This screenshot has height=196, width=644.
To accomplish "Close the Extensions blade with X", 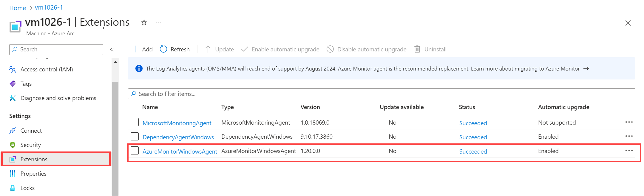I will [628, 23].
